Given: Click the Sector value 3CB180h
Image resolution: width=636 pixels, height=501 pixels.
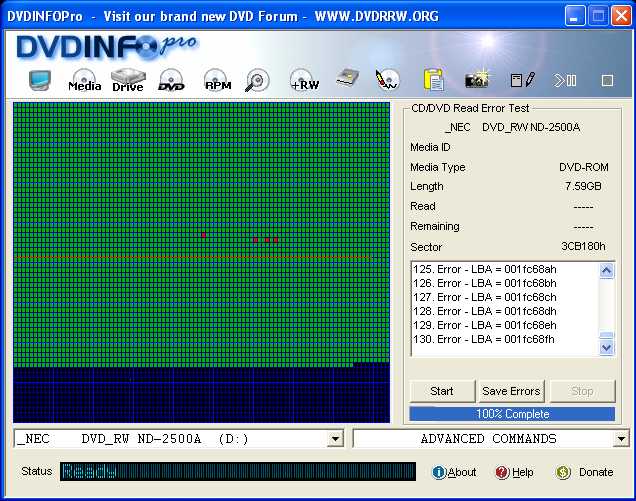Looking at the screenshot, I should 583,246.
